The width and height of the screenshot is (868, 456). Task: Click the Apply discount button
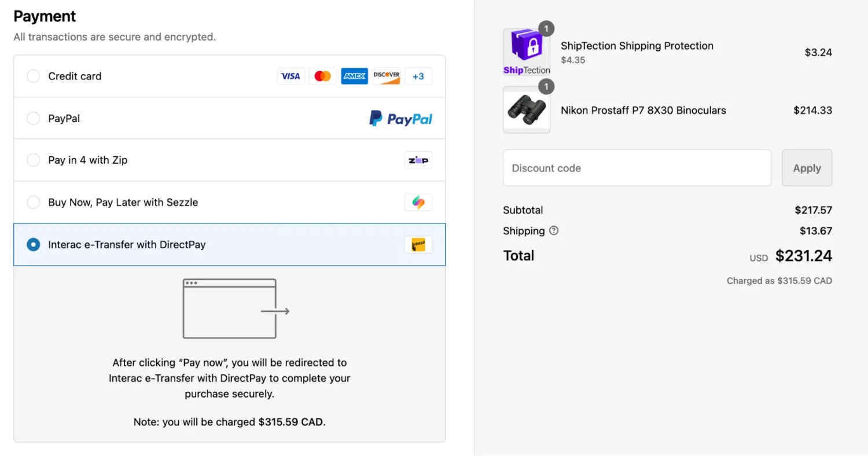(807, 168)
